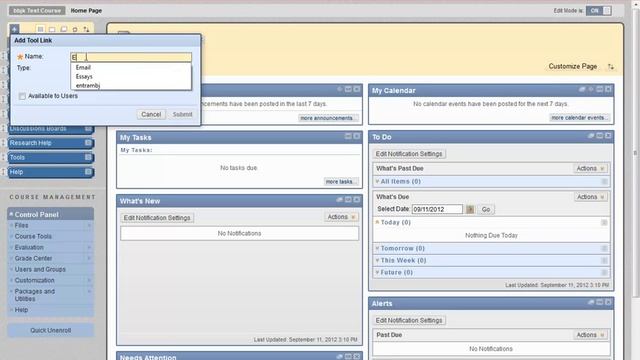Screen dimensions: 640x360
Task: Open To Do module in new window icon
Action: click(x=591, y=136)
